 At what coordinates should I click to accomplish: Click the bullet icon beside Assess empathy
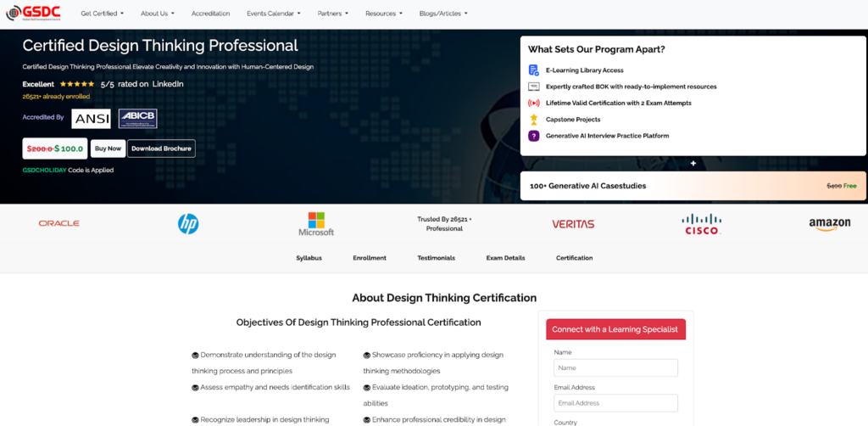pos(195,387)
